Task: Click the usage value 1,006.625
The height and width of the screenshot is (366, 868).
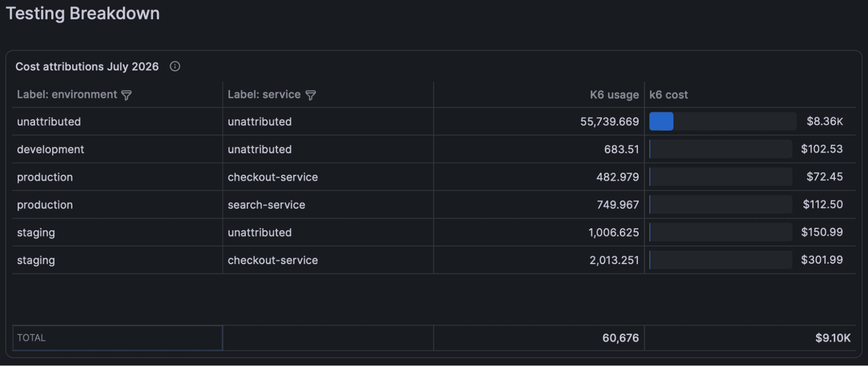Action: pyautogui.click(x=614, y=232)
